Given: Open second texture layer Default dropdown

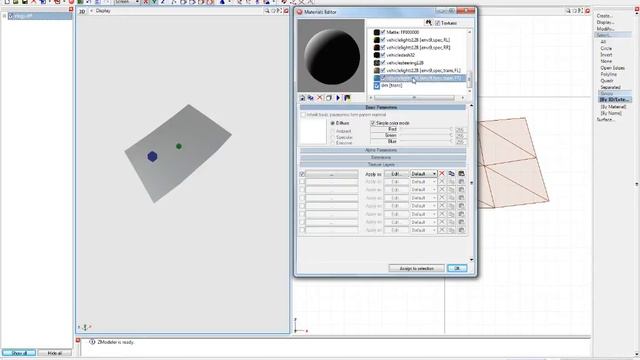Looking at the screenshot, I should click(423, 182).
